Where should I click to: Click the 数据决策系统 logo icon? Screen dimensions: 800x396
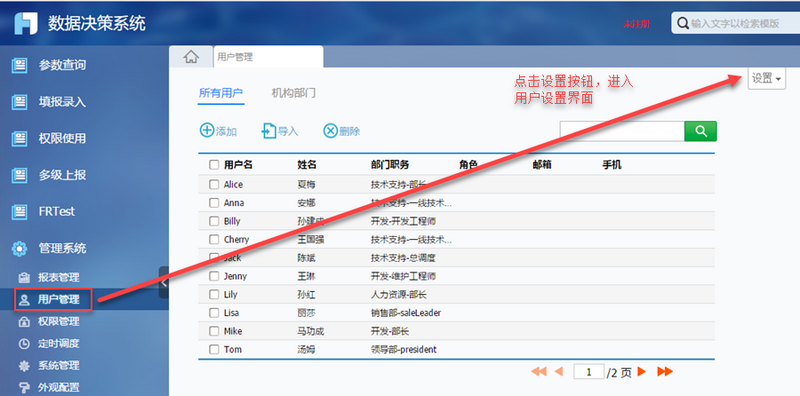tap(26, 23)
